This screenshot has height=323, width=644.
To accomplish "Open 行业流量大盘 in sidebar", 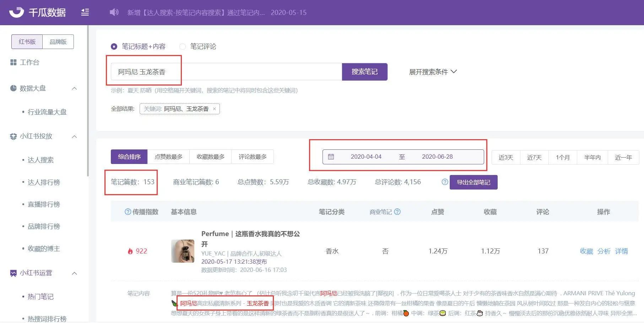I will (x=47, y=112).
